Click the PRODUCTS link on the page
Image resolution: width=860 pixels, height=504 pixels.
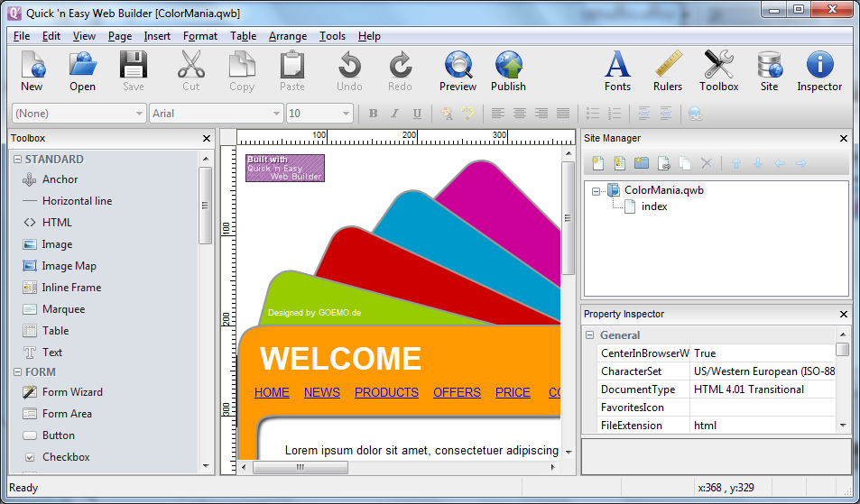click(x=386, y=392)
